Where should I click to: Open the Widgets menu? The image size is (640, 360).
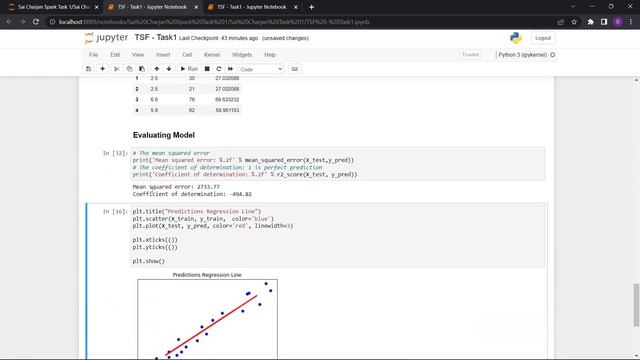pyautogui.click(x=242, y=55)
